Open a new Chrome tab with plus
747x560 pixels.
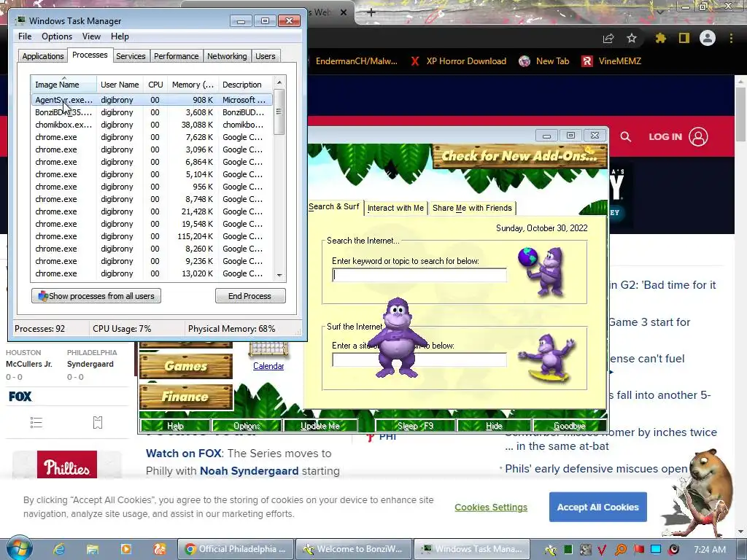coord(371,12)
